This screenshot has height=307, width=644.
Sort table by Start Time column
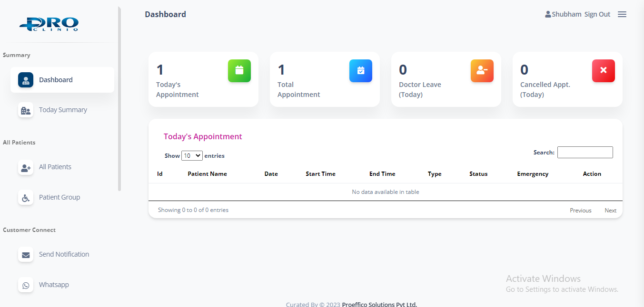(320, 174)
